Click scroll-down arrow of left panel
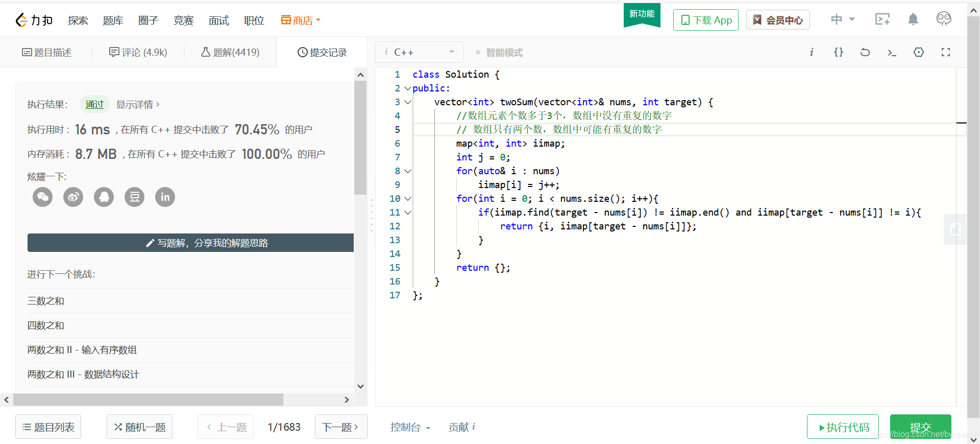This screenshot has height=444, width=980. [x=361, y=387]
